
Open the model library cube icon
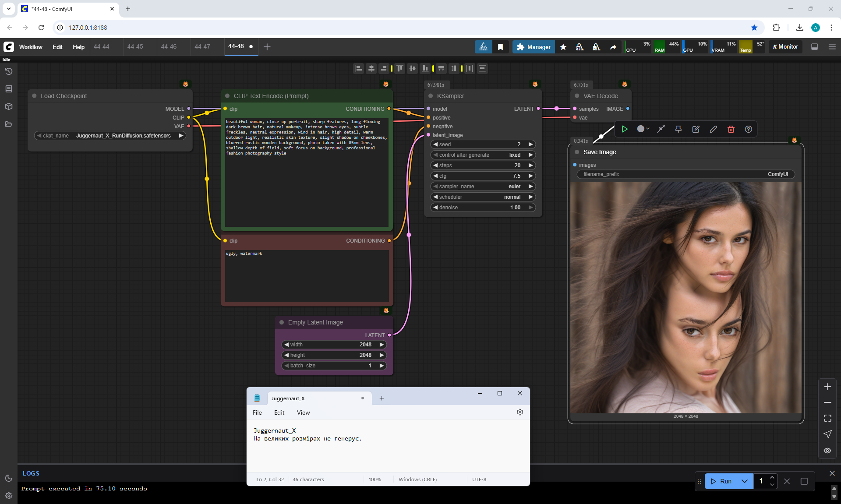[x=8, y=106]
